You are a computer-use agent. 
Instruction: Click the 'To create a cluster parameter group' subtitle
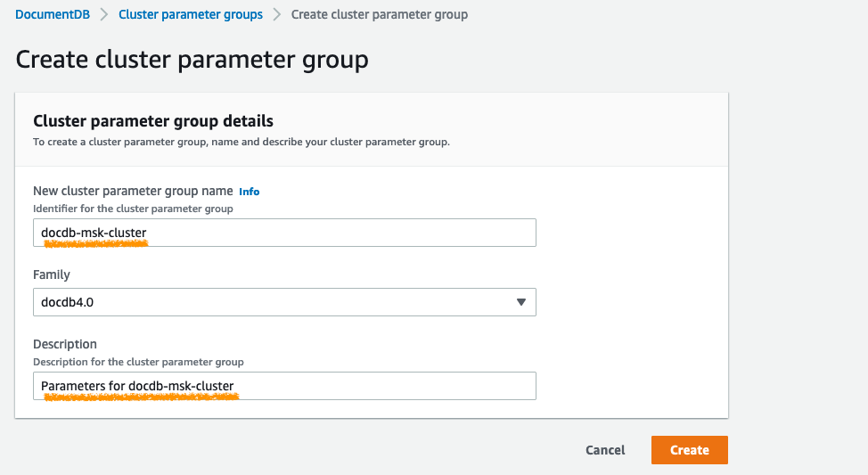[x=241, y=142]
